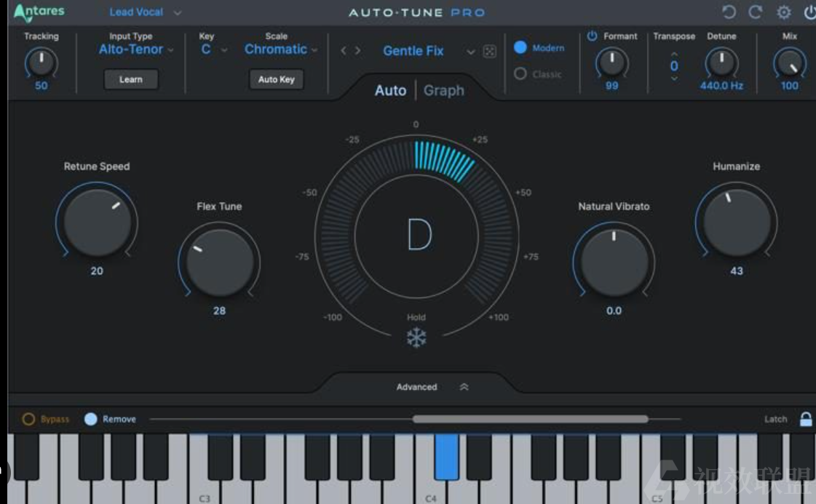Click the Tracking knob
The height and width of the screenshot is (504, 816).
tap(41, 63)
